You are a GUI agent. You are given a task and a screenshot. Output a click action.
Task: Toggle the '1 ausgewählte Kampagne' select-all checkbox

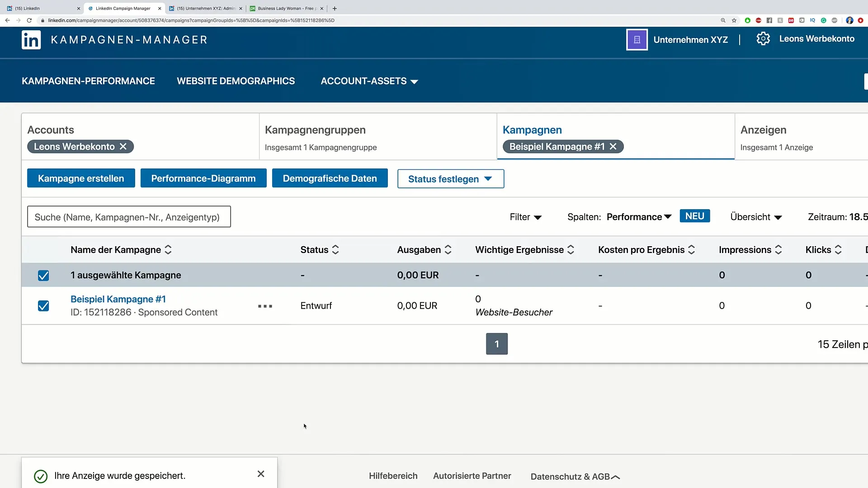pos(43,276)
